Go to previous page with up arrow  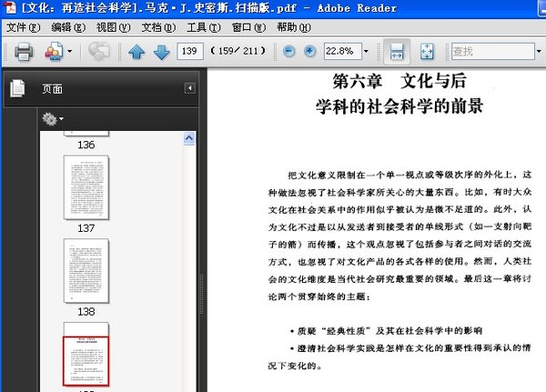pos(136,52)
